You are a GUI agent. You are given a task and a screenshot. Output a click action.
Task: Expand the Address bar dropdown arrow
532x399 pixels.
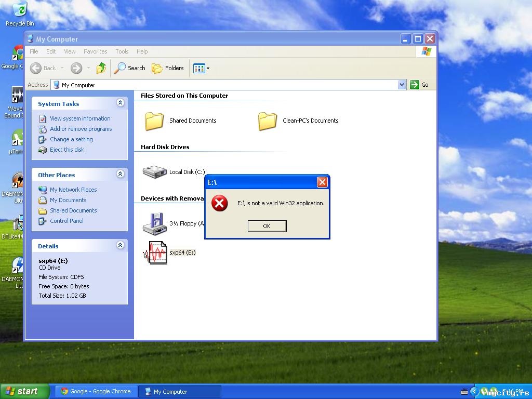[x=402, y=85]
